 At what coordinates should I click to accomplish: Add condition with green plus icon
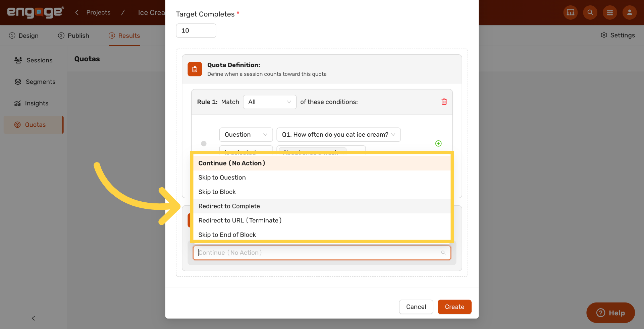tap(438, 143)
